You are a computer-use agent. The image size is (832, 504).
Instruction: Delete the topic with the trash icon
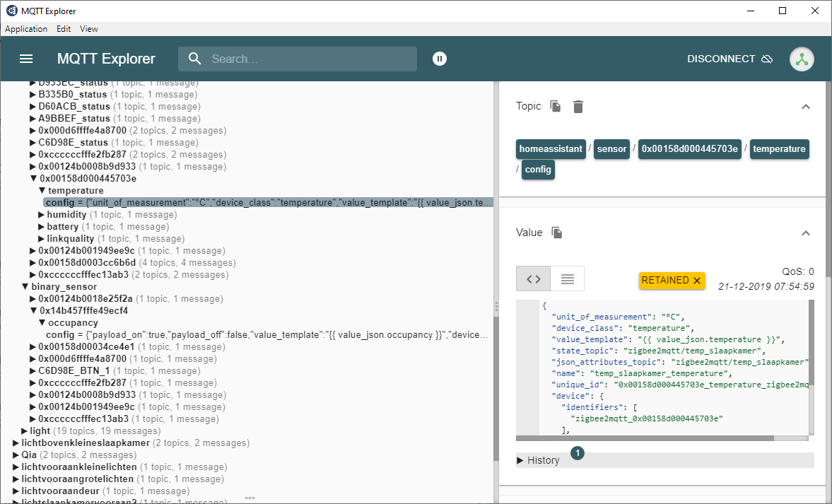[x=578, y=106]
